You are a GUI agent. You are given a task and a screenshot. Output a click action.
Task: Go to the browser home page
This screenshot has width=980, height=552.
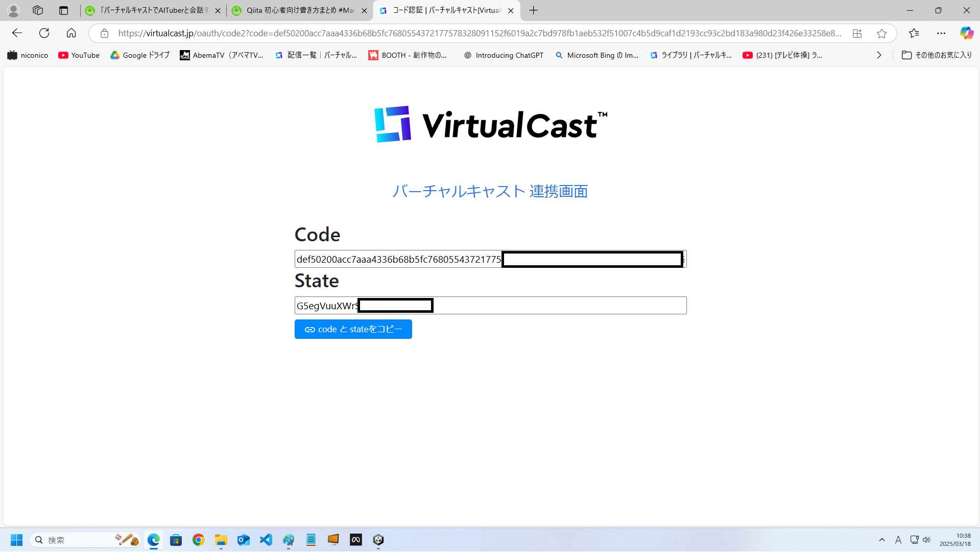[x=71, y=33]
